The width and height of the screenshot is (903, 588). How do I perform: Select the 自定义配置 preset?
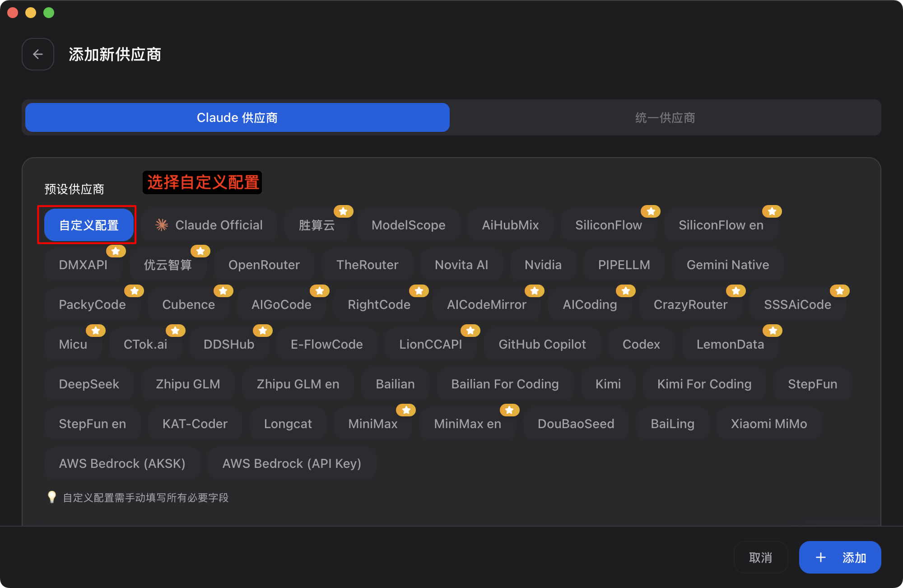(x=89, y=225)
